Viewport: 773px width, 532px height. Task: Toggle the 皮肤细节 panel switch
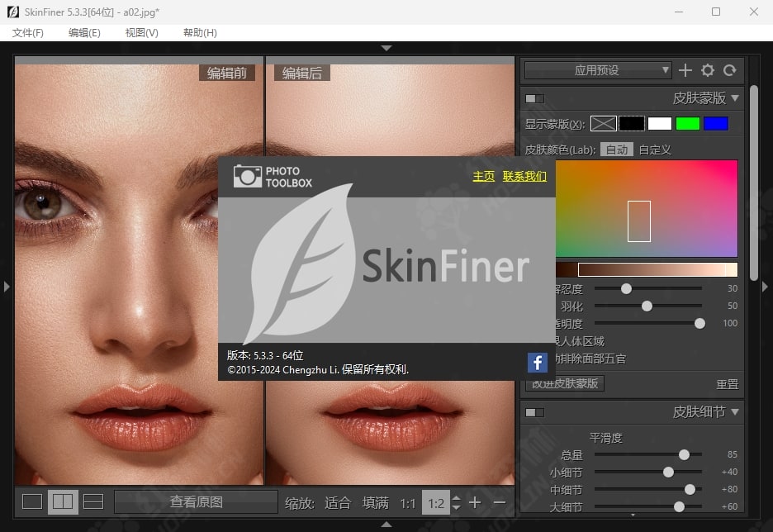pos(534,412)
